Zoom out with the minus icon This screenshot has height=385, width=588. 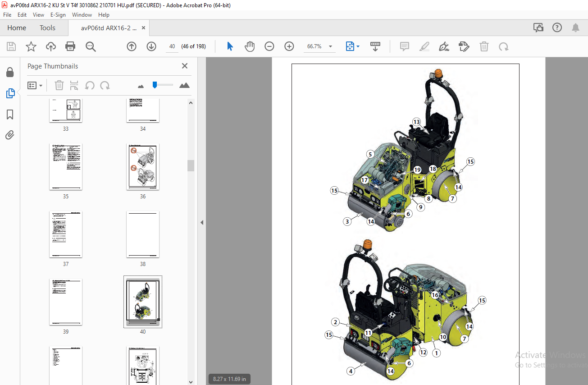[x=269, y=46]
